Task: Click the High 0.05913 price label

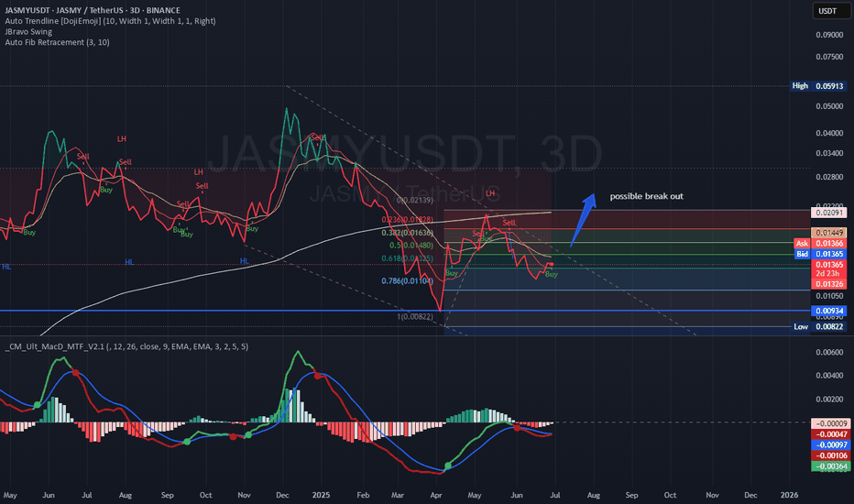Action: tap(818, 86)
